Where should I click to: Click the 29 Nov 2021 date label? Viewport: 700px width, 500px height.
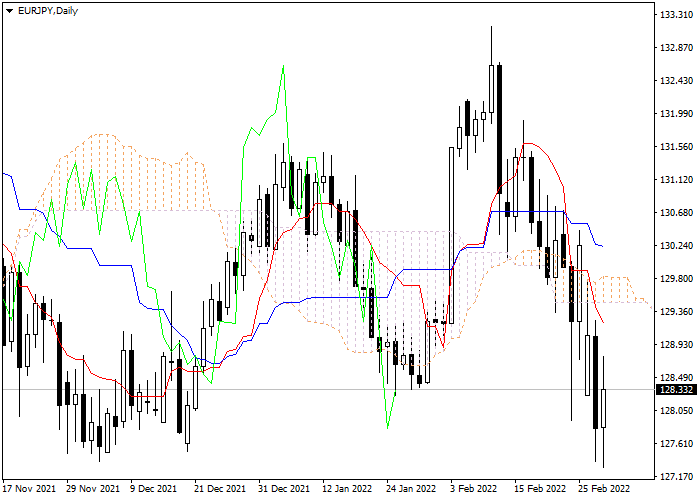coord(93,488)
